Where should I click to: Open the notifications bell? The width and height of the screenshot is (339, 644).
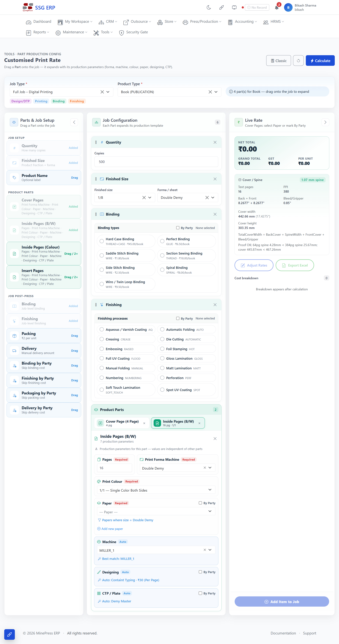[x=277, y=8]
